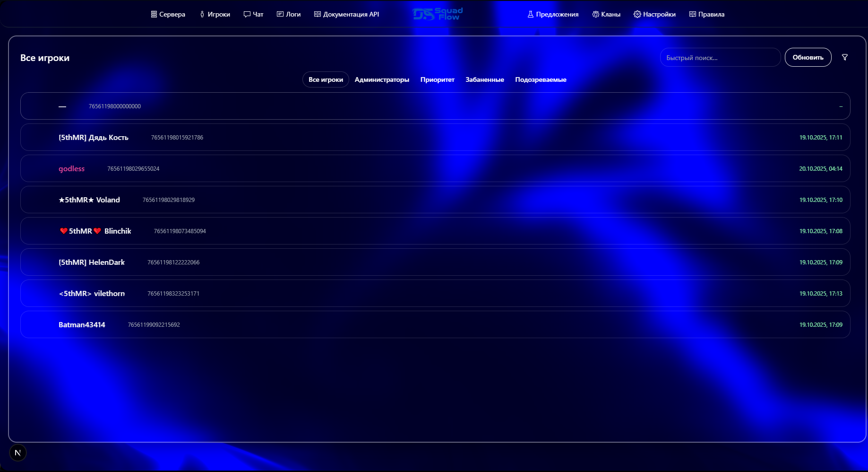868x472 pixels.
Task: Switch to the Приоритет tab
Action: tap(438, 79)
